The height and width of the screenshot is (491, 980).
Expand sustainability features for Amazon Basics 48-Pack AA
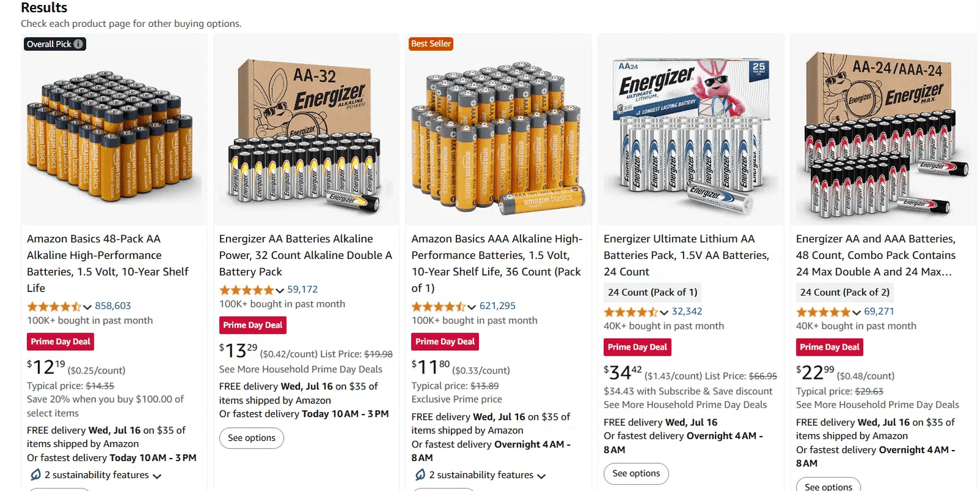(157, 476)
